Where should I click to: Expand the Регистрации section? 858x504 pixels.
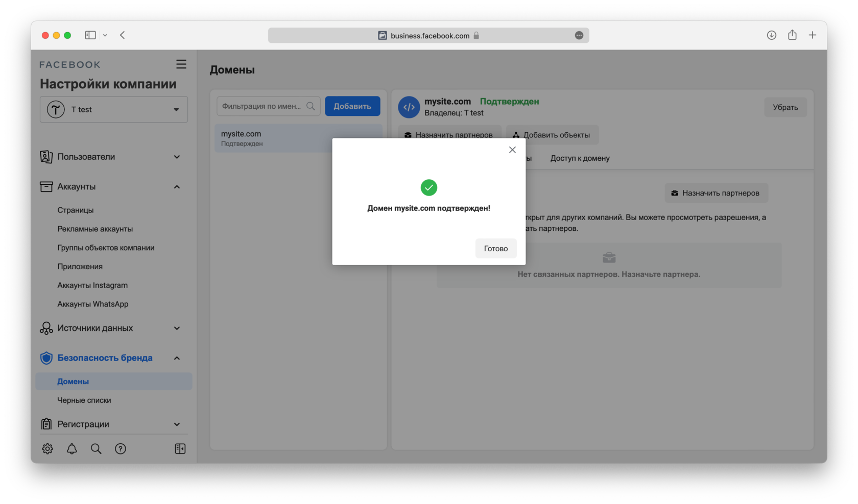pyautogui.click(x=177, y=424)
